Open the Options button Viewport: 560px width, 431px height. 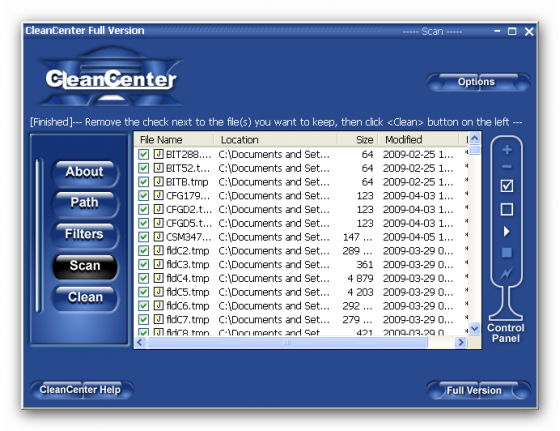click(478, 82)
